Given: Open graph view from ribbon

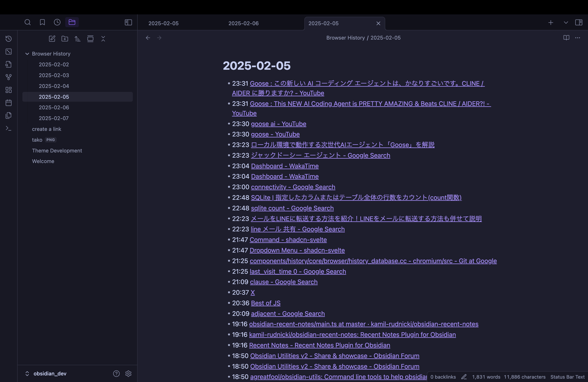Looking at the screenshot, I should click(x=9, y=77).
